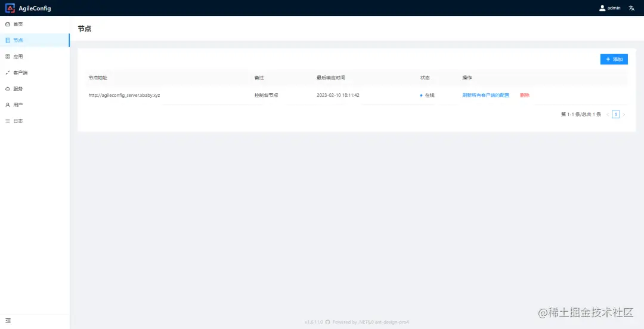
Task: Click the 节点 sidebar icon
Action: point(7,40)
